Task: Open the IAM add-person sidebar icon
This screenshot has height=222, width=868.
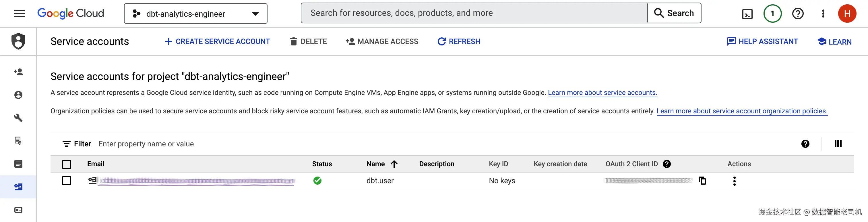Action: tap(19, 72)
